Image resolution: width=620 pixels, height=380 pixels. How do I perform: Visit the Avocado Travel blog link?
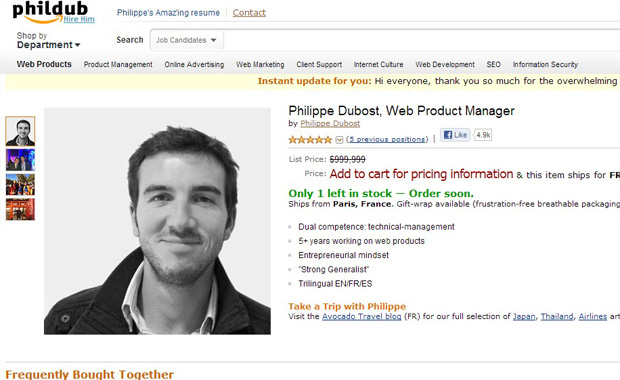coord(362,317)
